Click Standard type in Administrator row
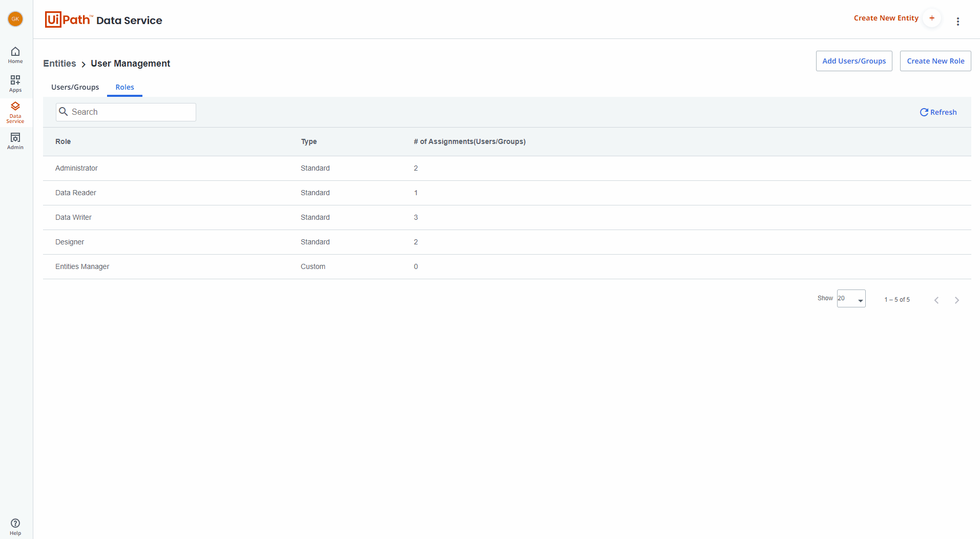980x539 pixels. click(315, 168)
